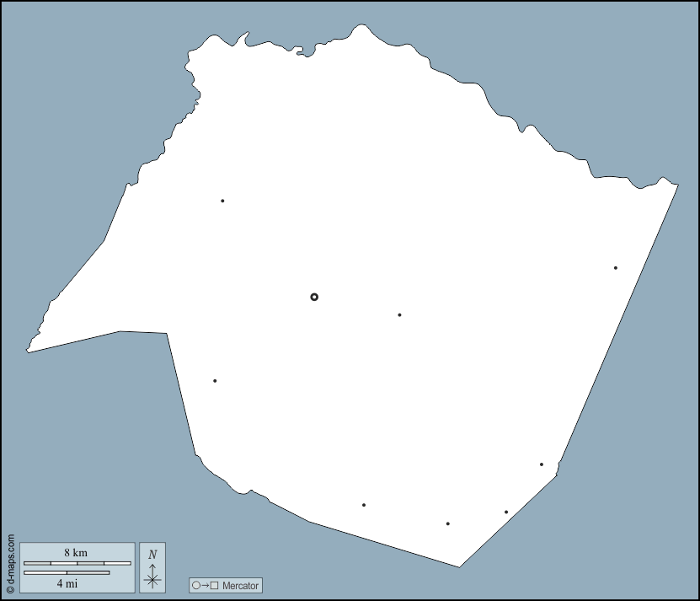Click the circle symbol in the Mercator legend
Screen dimensions: 700x601
[196, 584]
